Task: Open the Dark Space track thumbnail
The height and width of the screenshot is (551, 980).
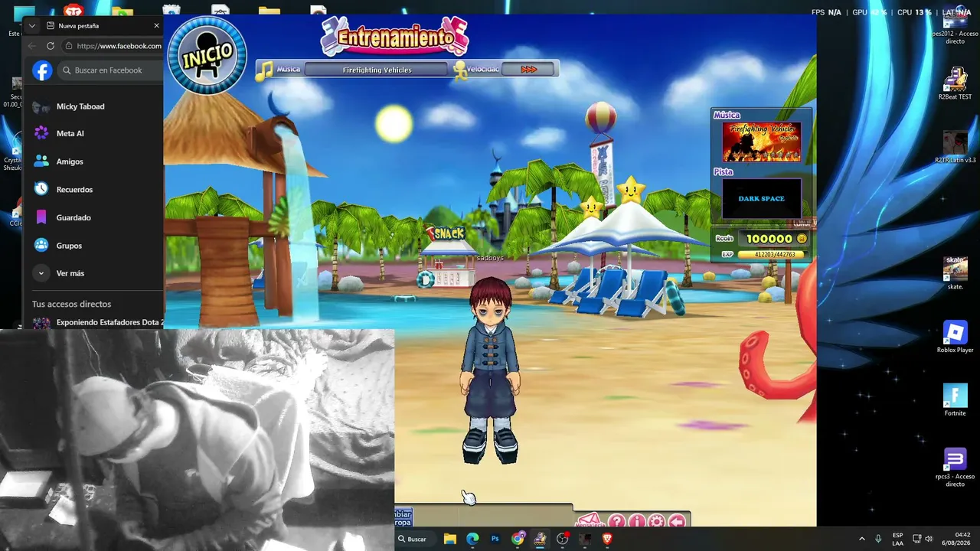Action: click(x=761, y=198)
